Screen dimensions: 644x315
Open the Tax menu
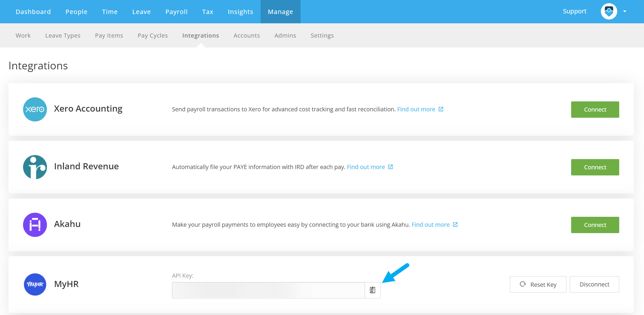tap(208, 12)
